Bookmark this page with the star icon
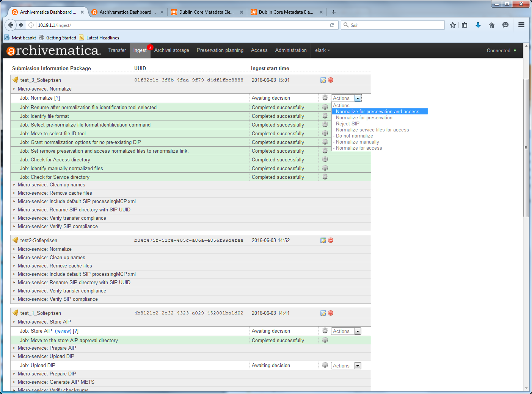This screenshot has width=532, height=394. 453,25
